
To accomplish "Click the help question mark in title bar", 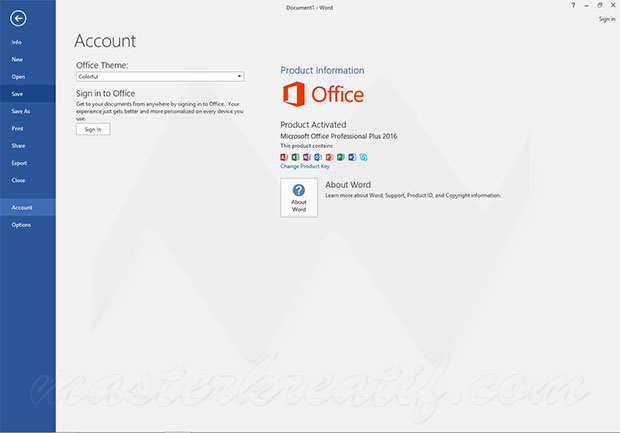I will (x=573, y=6).
